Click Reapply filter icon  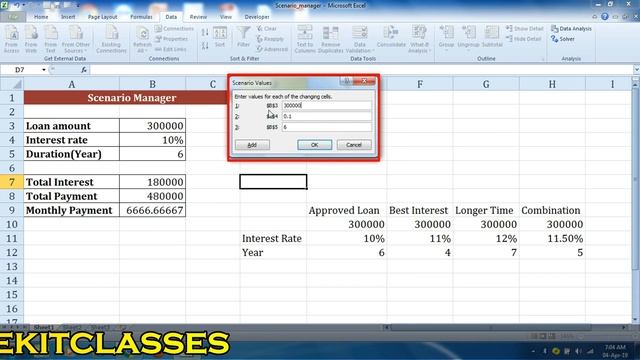(x=270, y=39)
